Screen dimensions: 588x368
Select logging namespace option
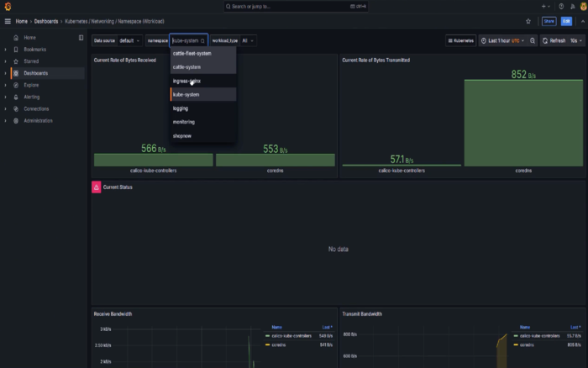[x=203, y=108]
